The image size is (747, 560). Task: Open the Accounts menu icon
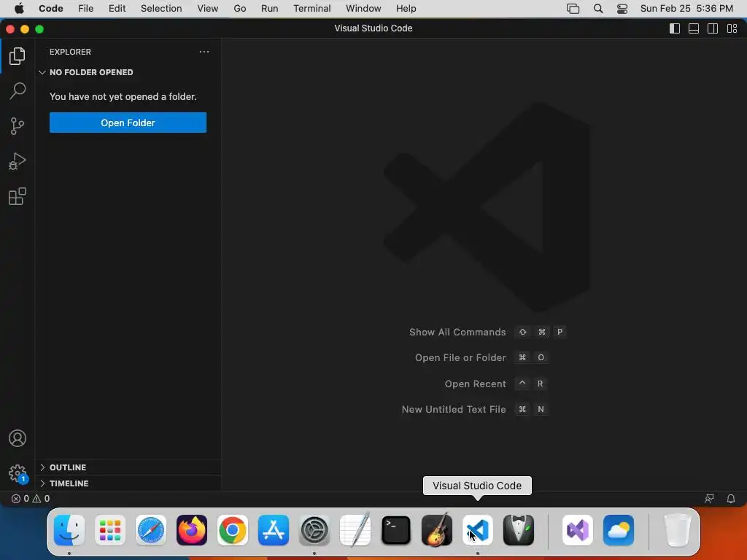pos(18,438)
